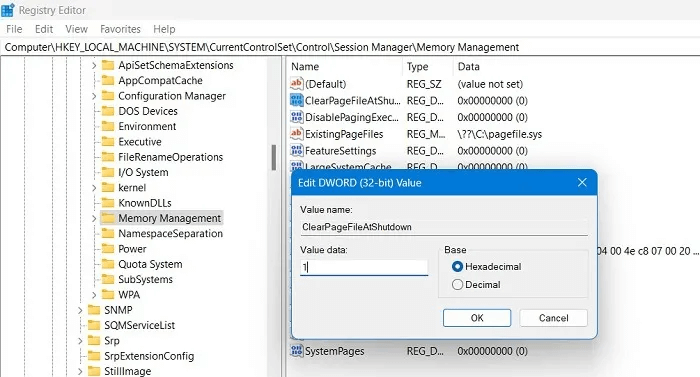Screen dimensions: 700x377
Task: Expand the Srp key
Action: click(80, 340)
